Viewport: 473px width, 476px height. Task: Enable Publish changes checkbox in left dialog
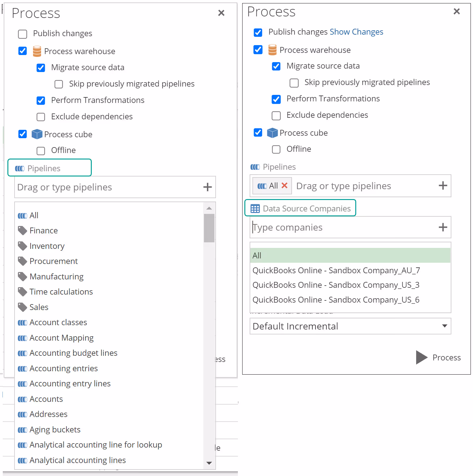[23, 34]
